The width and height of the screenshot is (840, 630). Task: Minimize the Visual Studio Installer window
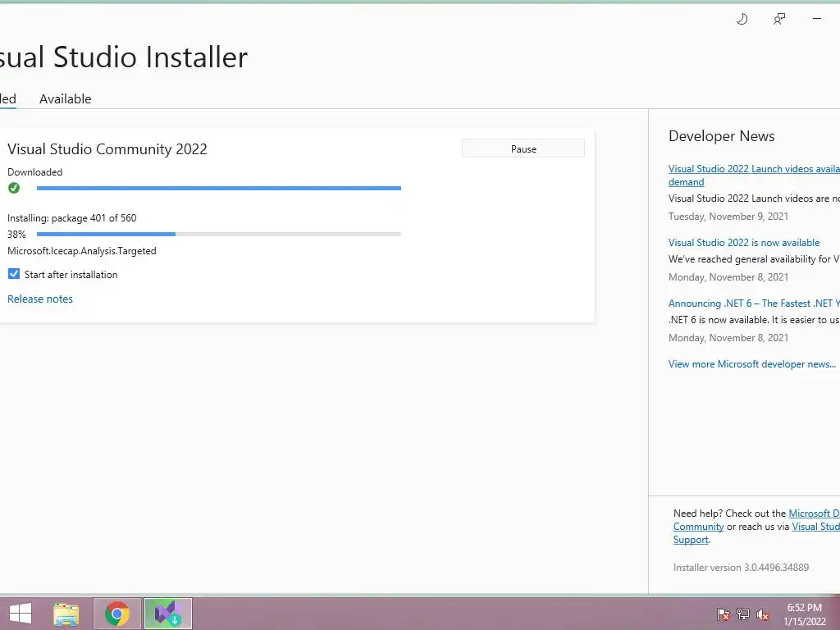click(817, 19)
